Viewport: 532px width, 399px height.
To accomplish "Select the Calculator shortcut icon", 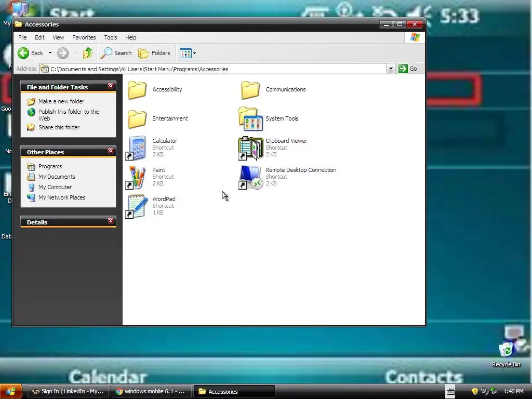I will tap(137, 148).
